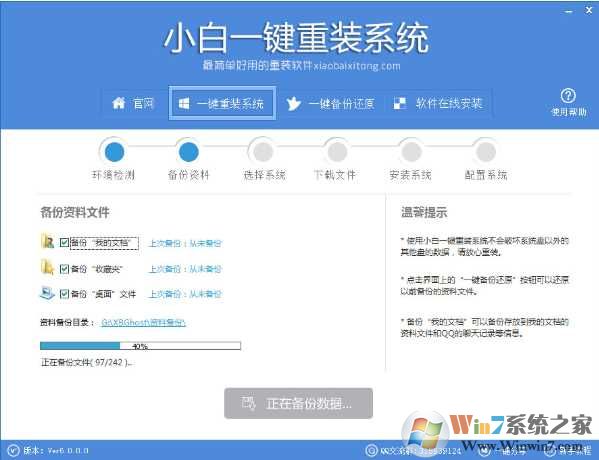Click the 正在备份数据 button
This screenshot has height=460, width=599.
click(298, 403)
